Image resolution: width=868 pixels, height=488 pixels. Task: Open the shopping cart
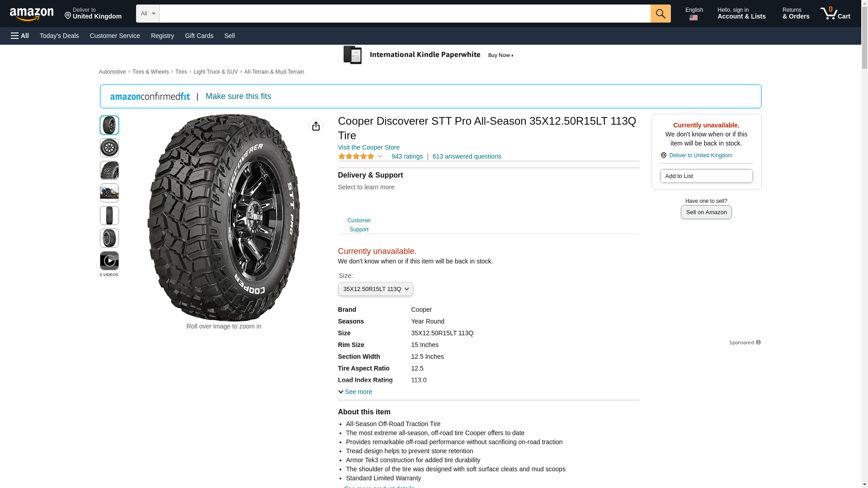click(x=835, y=14)
